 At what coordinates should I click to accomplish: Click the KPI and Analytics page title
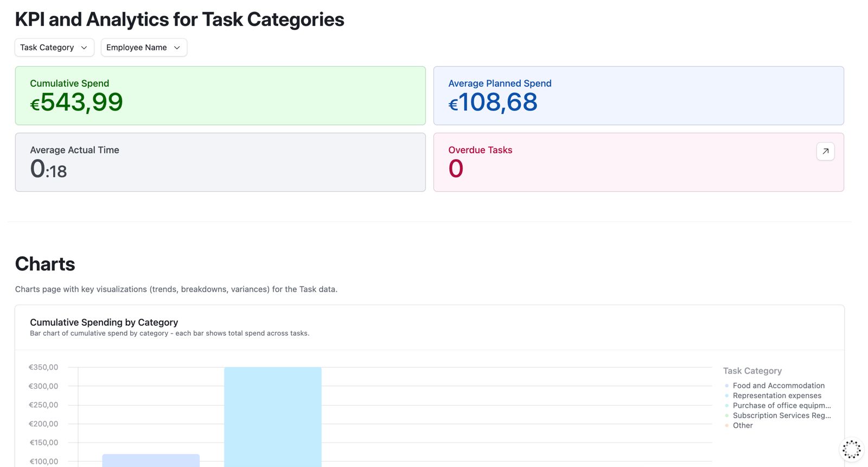coord(180,20)
